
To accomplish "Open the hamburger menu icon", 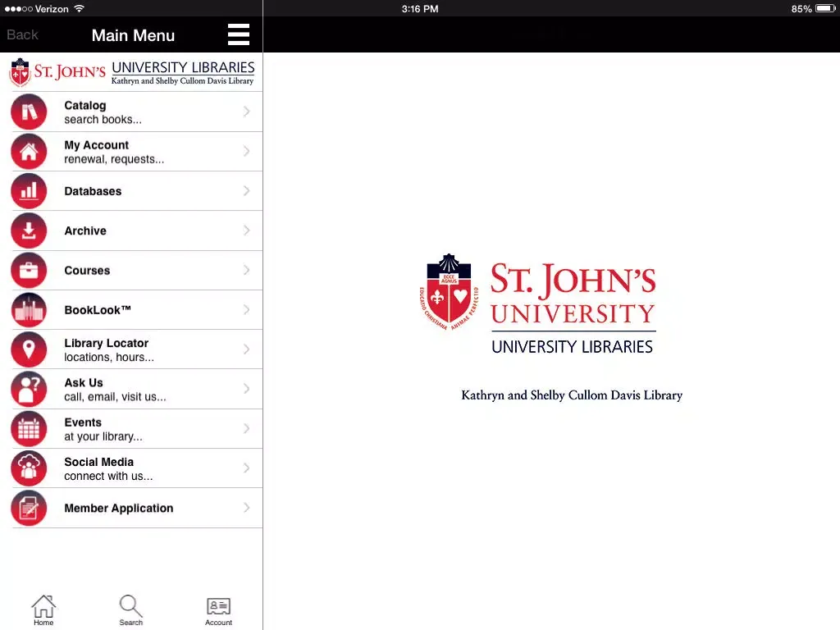I will [x=239, y=34].
